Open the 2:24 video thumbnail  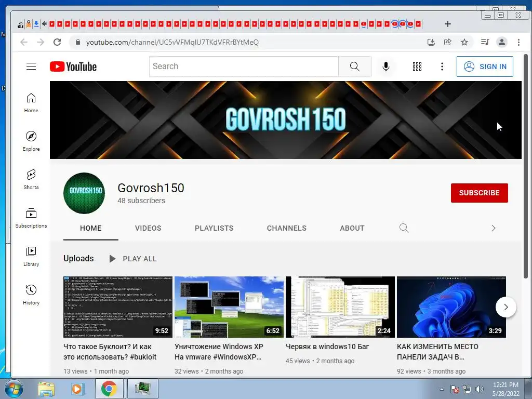pos(340,307)
